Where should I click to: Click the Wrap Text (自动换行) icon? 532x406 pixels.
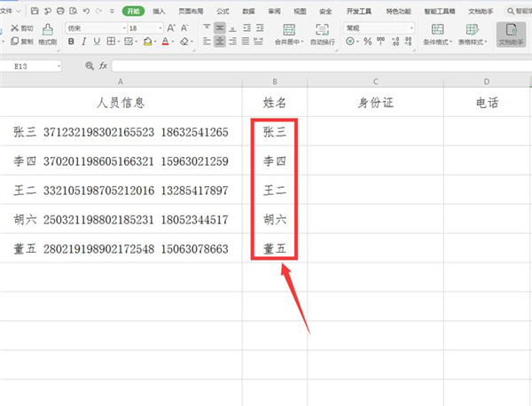point(322,34)
